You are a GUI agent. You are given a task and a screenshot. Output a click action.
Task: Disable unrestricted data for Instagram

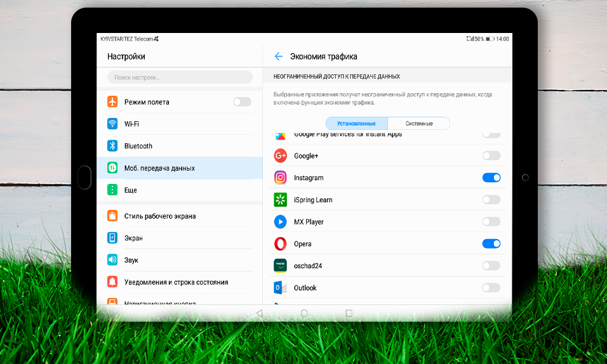491,178
